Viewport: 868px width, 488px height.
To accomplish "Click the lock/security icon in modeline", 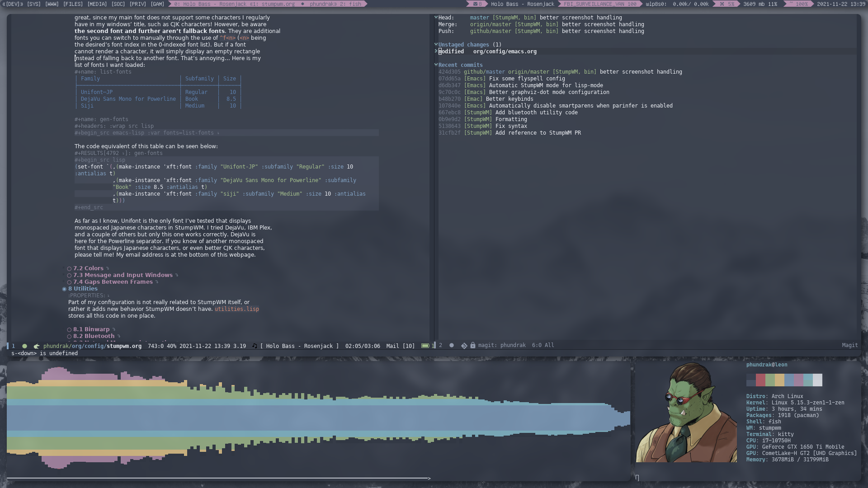I will pos(473,345).
